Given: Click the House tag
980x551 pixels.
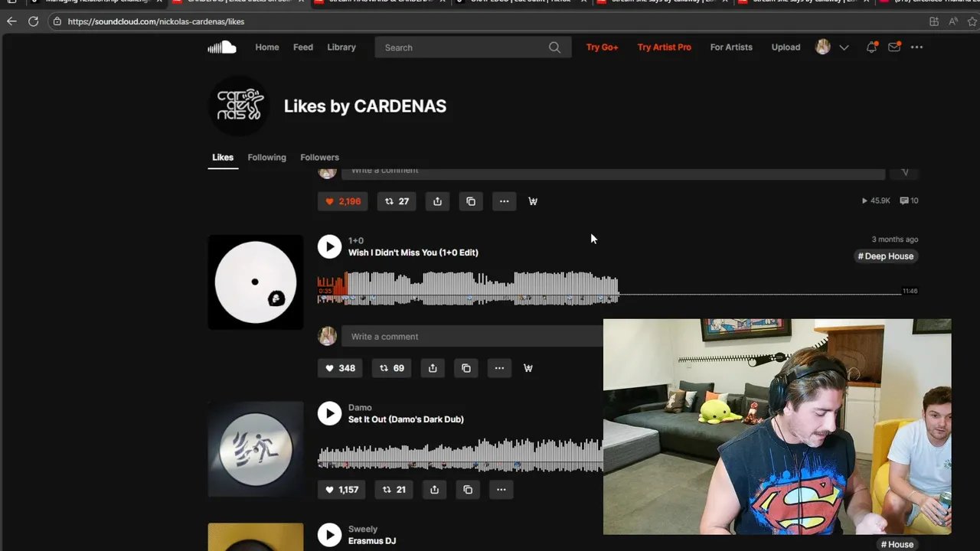Looking at the screenshot, I should point(897,544).
